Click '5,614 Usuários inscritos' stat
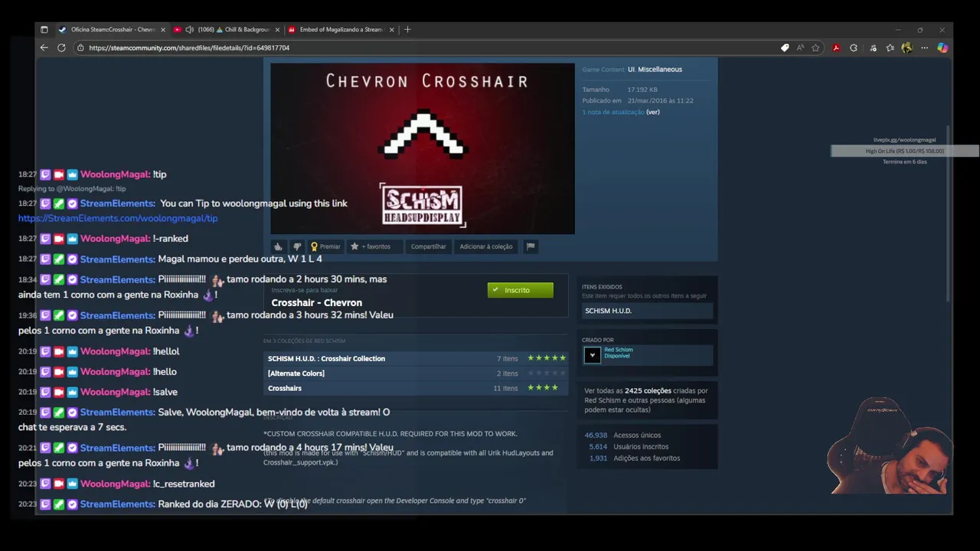Screen dimensions: 980x551 point(628,446)
